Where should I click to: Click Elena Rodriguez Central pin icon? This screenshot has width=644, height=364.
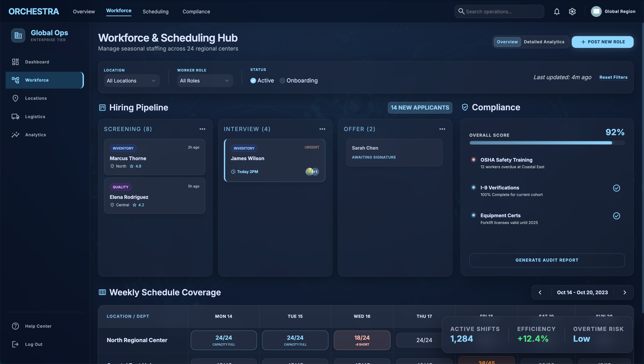[x=112, y=205]
